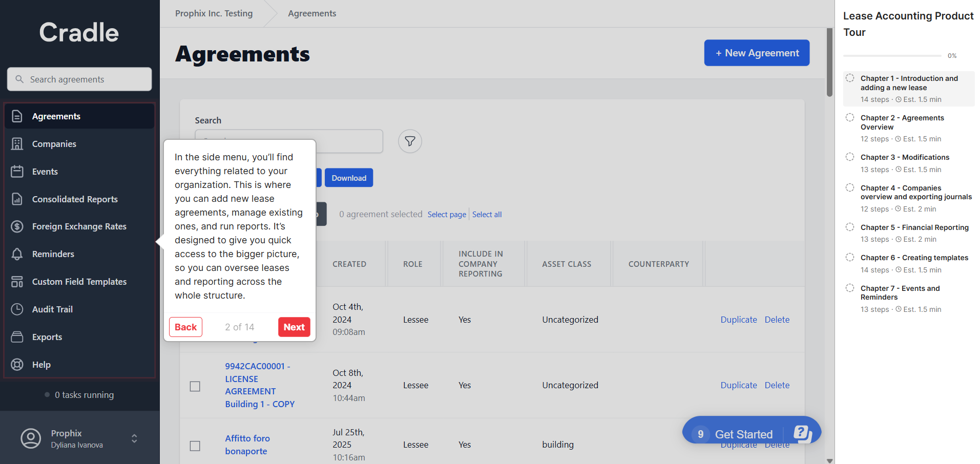The image size is (980, 464).
Task: Expand Chapter 4 Companies overview section
Action: (x=915, y=193)
